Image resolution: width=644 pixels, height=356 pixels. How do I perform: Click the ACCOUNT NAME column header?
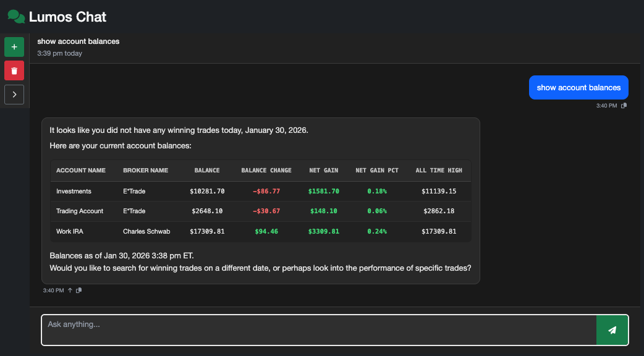[x=81, y=171]
